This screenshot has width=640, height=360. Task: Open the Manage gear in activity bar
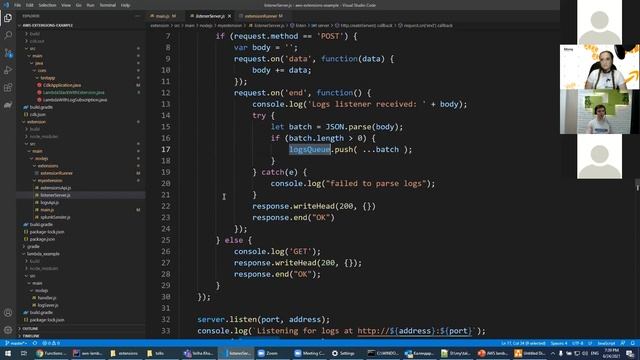(x=8, y=330)
